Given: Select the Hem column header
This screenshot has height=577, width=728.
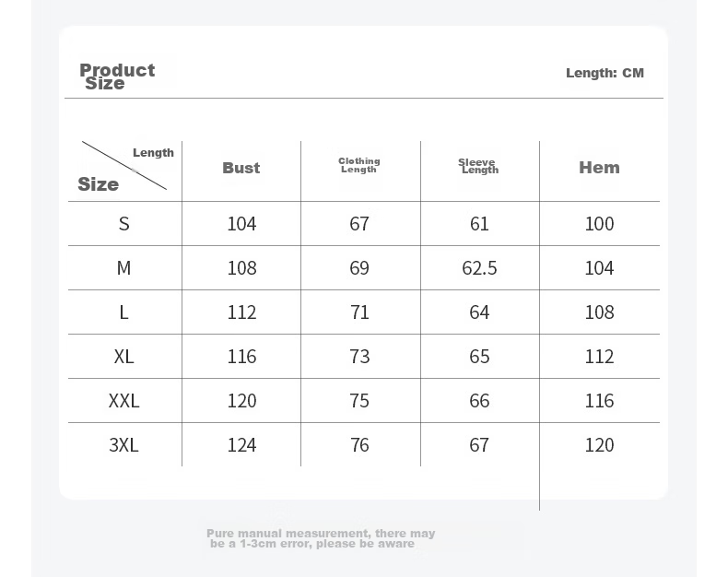Looking at the screenshot, I should coord(599,167).
